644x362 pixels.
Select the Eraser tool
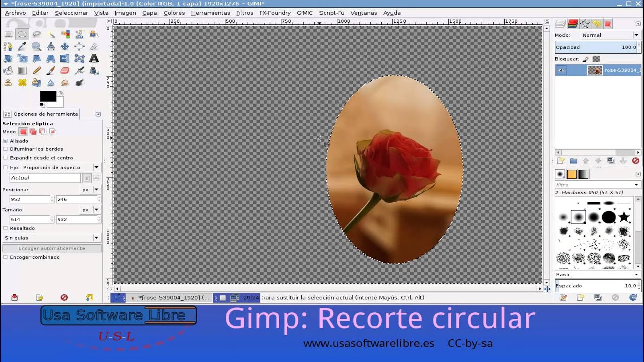click(65, 71)
